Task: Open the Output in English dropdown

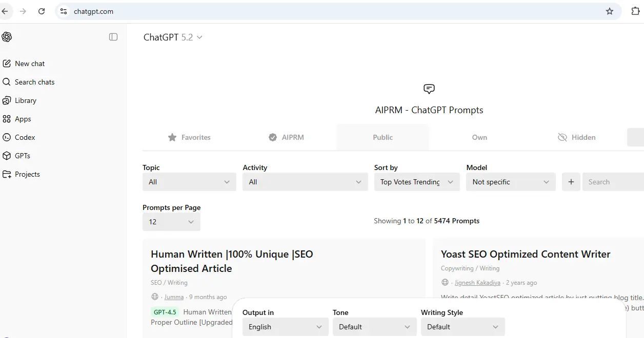Action: coord(286,327)
